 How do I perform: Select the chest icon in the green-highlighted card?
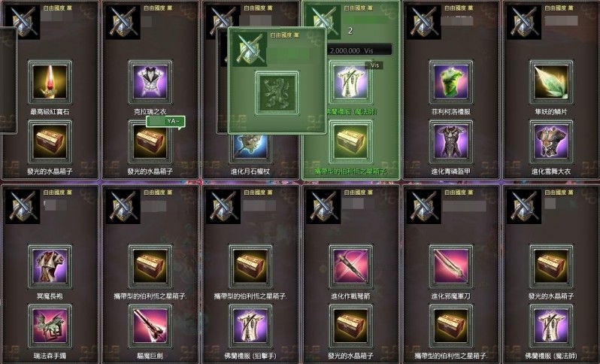coord(350,141)
